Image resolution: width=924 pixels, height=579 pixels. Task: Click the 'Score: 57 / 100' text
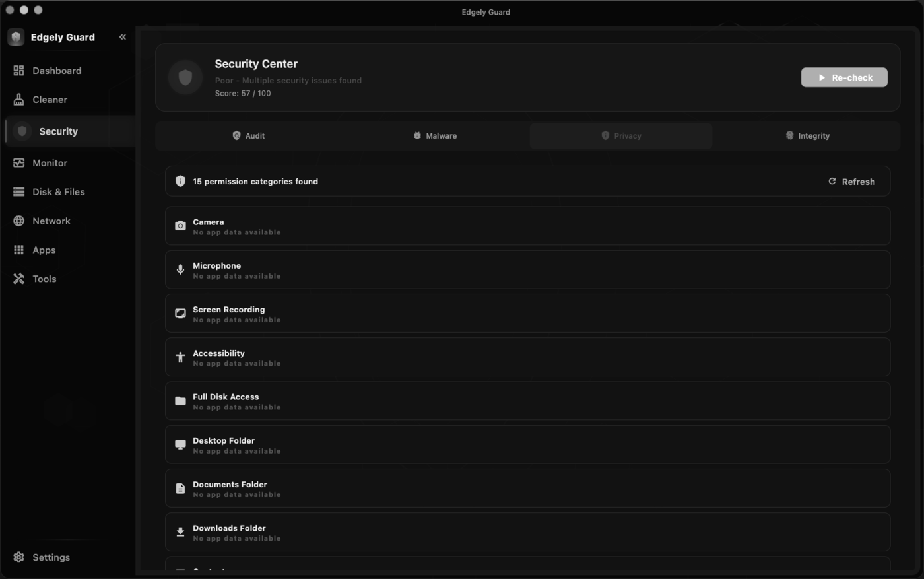click(x=243, y=93)
